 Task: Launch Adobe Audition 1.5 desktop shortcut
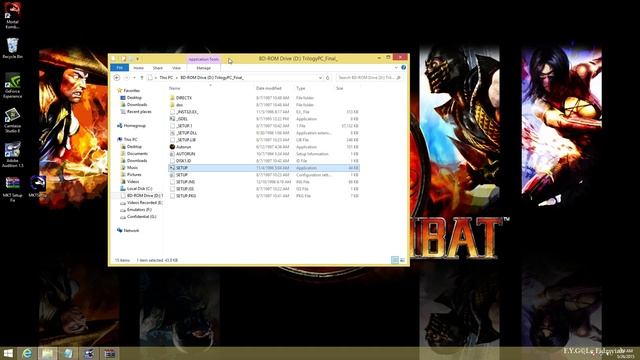tap(12, 155)
